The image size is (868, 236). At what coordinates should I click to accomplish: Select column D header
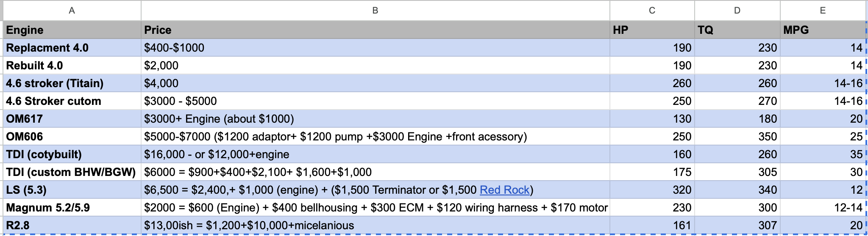tap(737, 11)
